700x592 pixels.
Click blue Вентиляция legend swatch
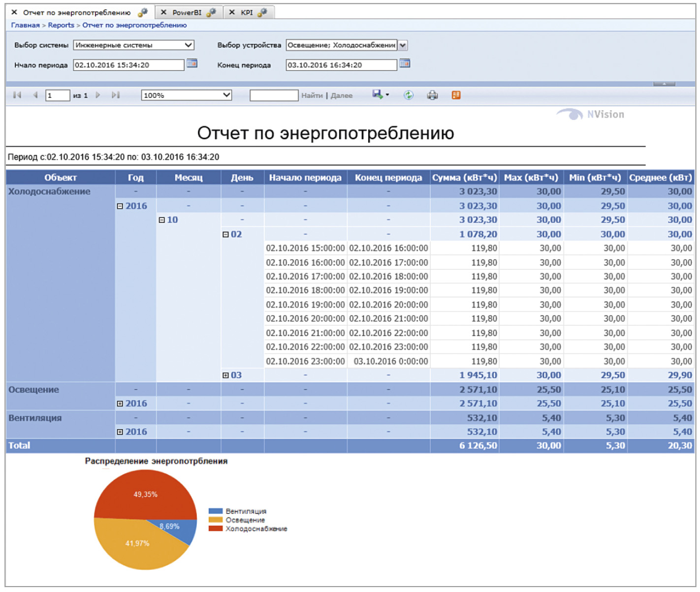(x=216, y=511)
